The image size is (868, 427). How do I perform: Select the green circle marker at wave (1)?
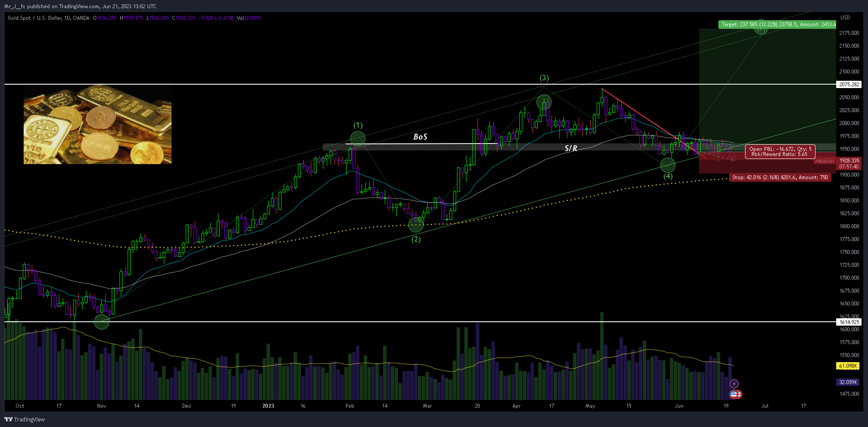click(358, 139)
